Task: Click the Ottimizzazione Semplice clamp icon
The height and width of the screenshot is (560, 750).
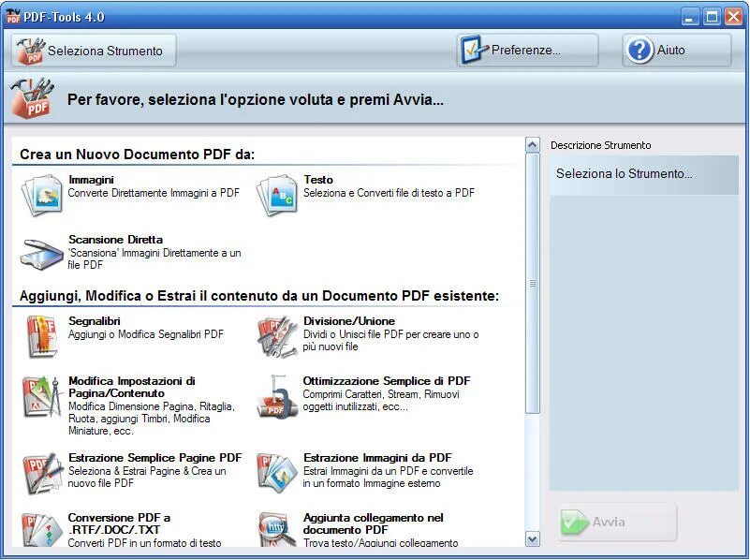Action: coord(277,397)
